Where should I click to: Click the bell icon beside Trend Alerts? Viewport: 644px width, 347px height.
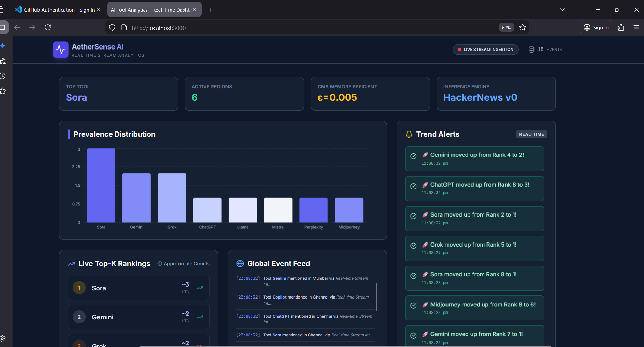coord(409,134)
